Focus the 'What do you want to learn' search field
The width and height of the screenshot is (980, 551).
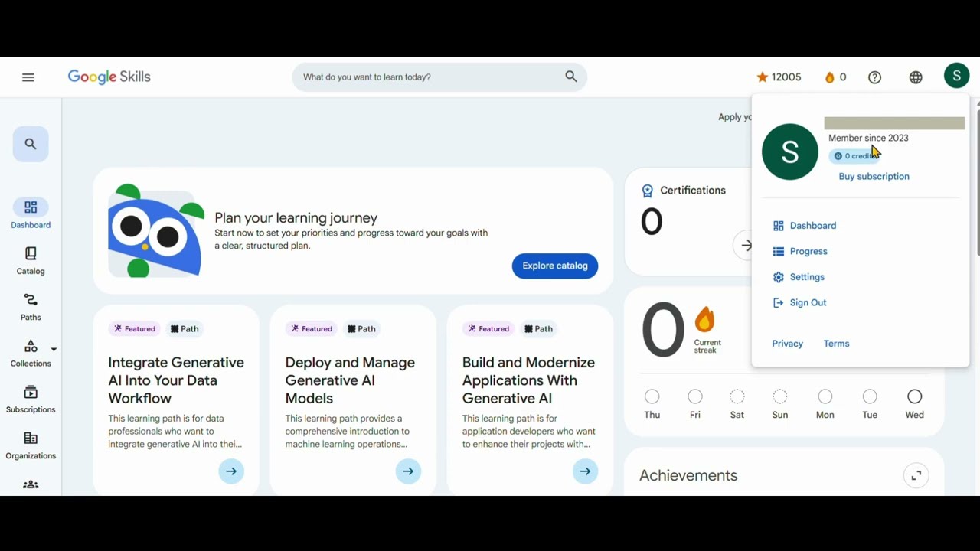[x=439, y=77]
